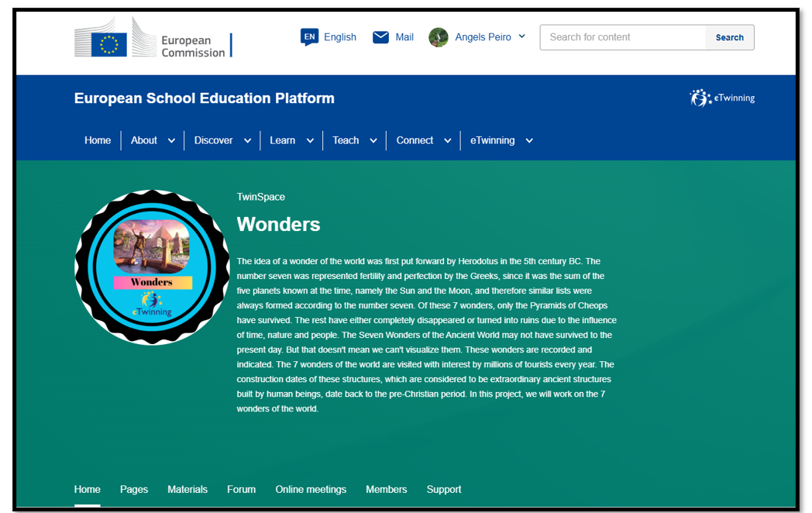Expand the user account menu chevron
This screenshot has width=812, height=513.
(521, 36)
